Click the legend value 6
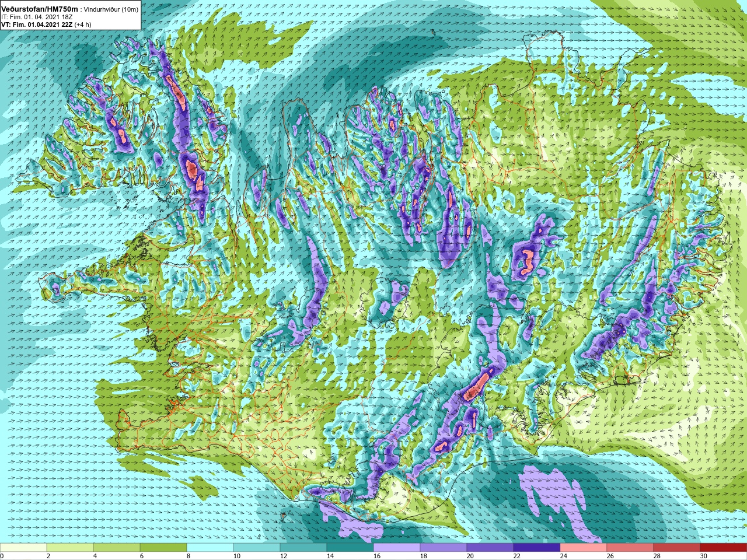Image resolution: width=747 pixels, height=560 pixels. pyautogui.click(x=141, y=556)
